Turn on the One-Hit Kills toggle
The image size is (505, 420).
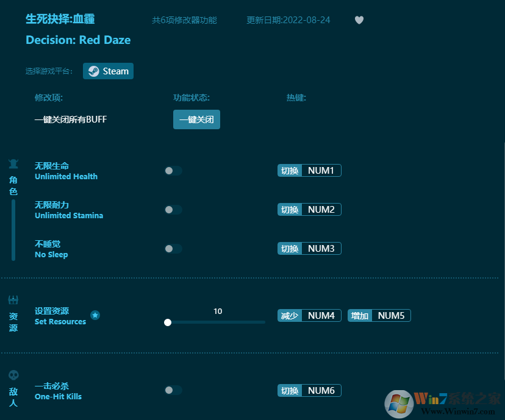point(173,391)
